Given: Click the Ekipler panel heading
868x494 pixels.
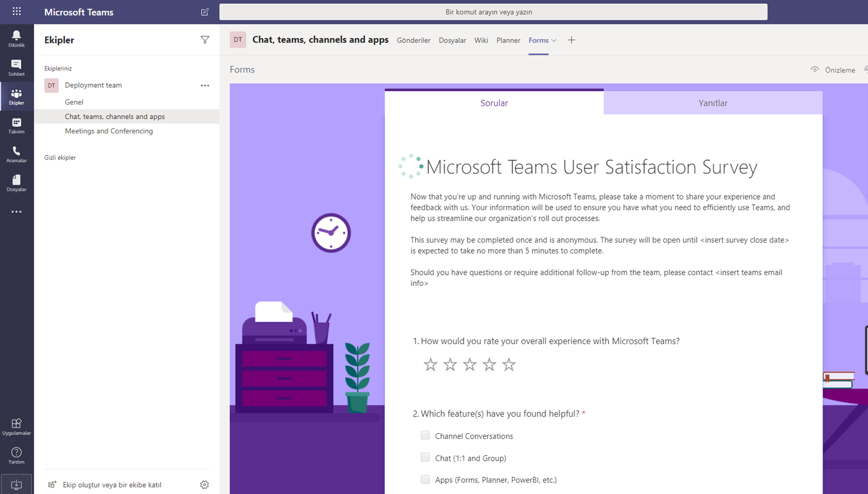Looking at the screenshot, I should pyautogui.click(x=59, y=40).
